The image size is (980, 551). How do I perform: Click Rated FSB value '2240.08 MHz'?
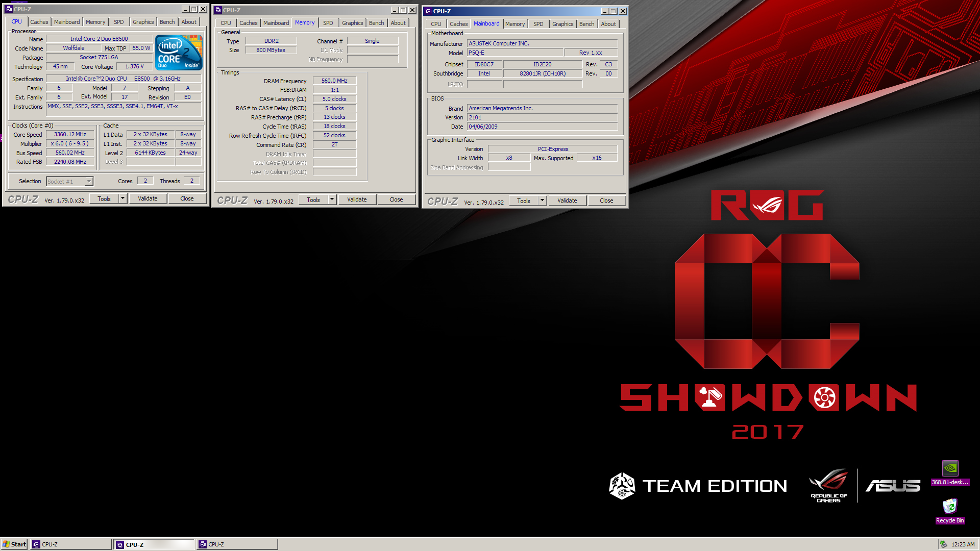click(70, 162)
